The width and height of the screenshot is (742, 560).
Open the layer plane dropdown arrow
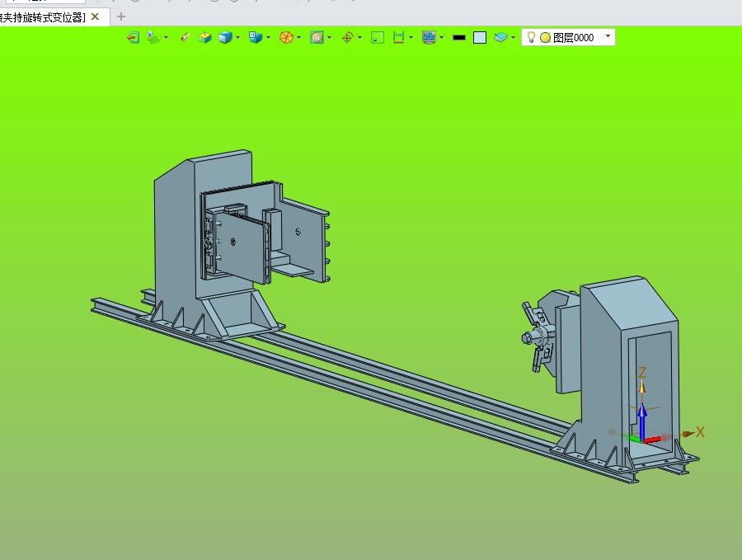[513, 37]
